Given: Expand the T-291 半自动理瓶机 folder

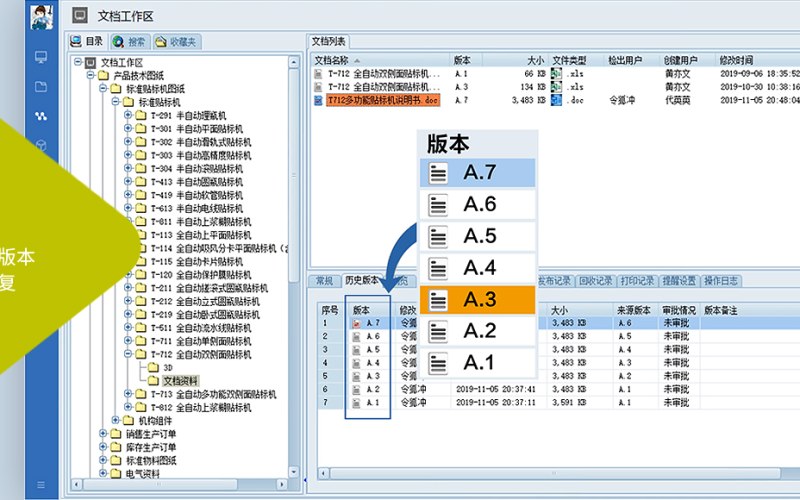Looking at the screenshot, I should (x=128, y=115).
